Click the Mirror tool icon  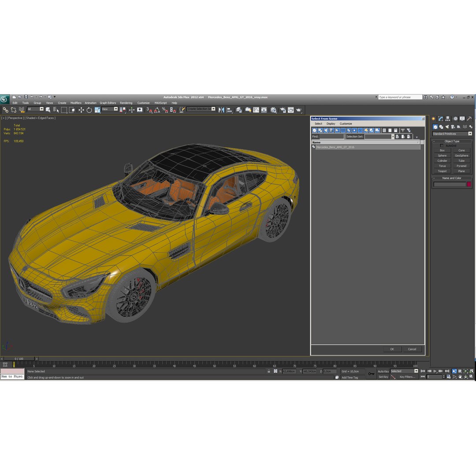pos(221,110)
